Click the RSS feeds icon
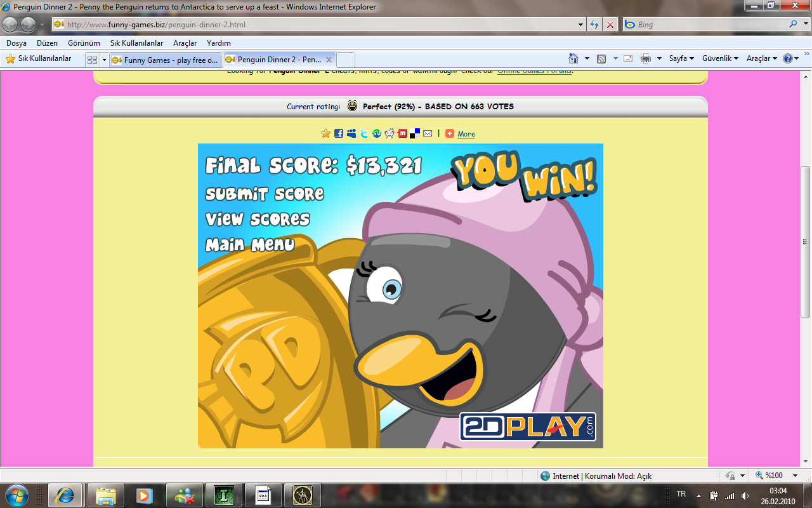Screen dimensions: 812x508 (x=601, y=58)
